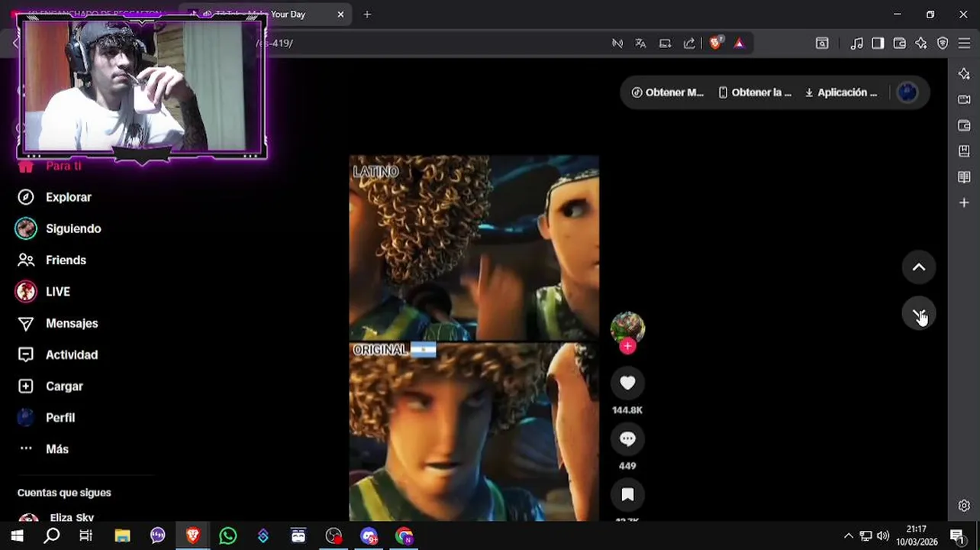The width and height of the screenshot is (980, 550).
Task: Open reading list in sidebar
Action: [964, 177]
